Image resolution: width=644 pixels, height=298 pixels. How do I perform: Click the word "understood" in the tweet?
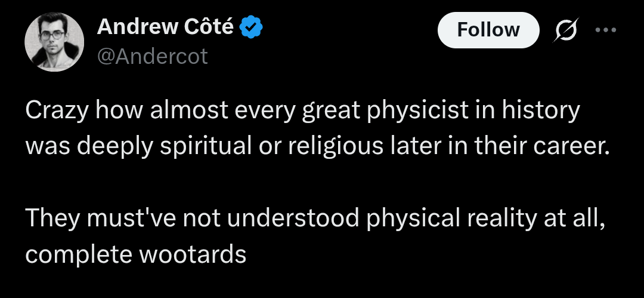(294, 219)
